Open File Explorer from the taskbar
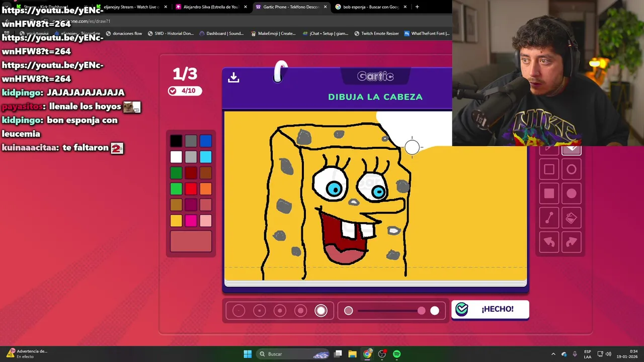644x362 pixels. [353, 354]
